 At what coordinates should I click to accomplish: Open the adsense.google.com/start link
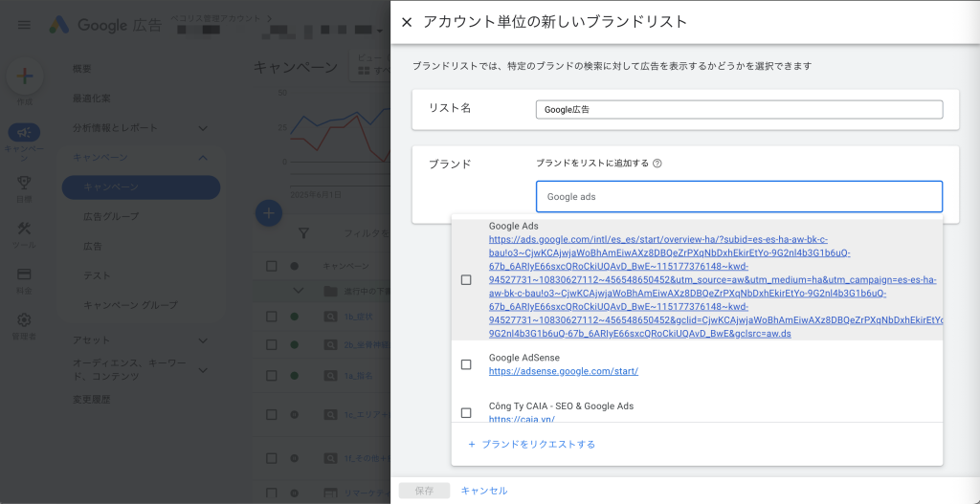(x=564, y=371)
